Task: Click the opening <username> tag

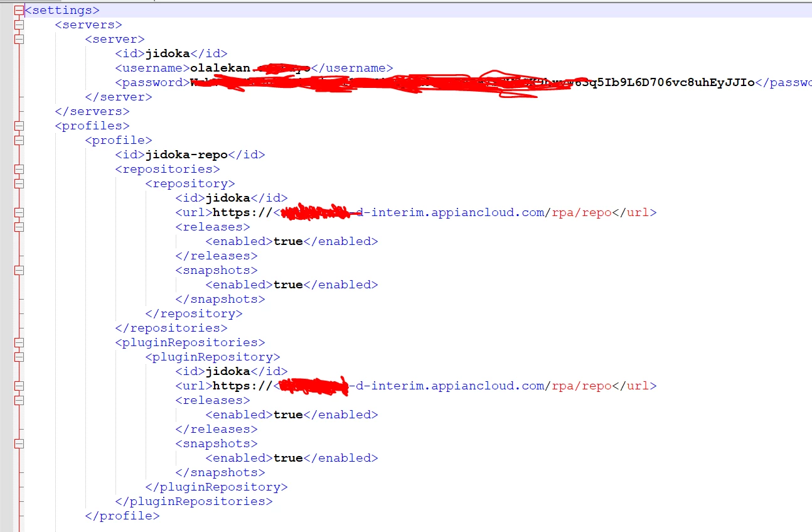Action: pyautogui.click(x=152, y=68)
